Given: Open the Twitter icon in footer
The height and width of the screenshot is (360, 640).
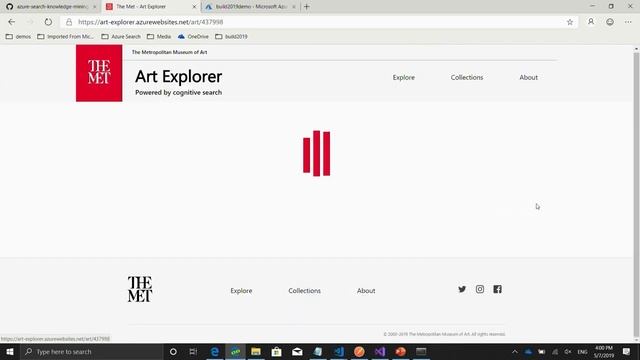Looking at the screenshot, I should coord(462,289).
